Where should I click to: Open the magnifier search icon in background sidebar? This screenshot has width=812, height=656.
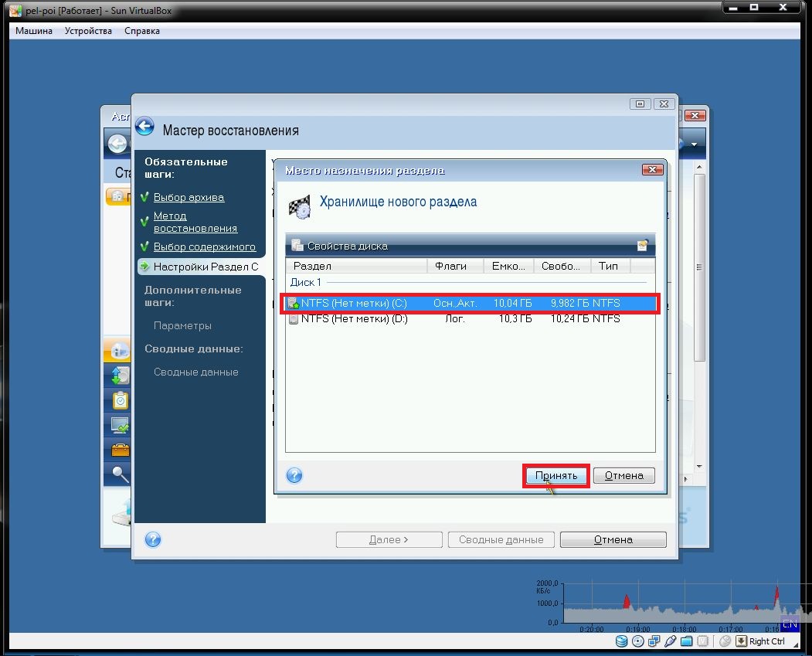(x=121, y=474)
